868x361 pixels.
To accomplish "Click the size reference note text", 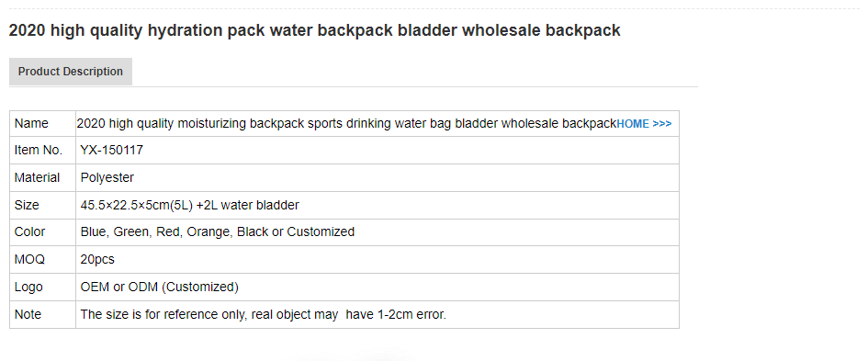I will point(263,314).
